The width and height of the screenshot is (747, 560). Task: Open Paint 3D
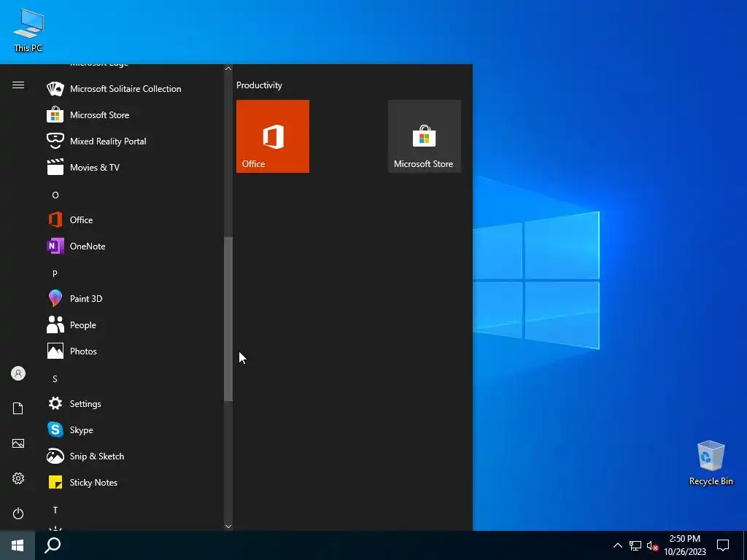pos(133,298)
